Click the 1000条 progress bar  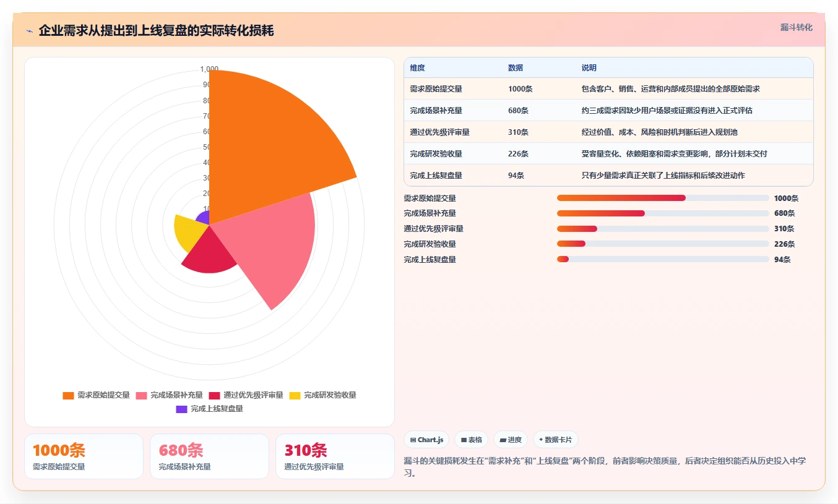[x=663, y=198]
